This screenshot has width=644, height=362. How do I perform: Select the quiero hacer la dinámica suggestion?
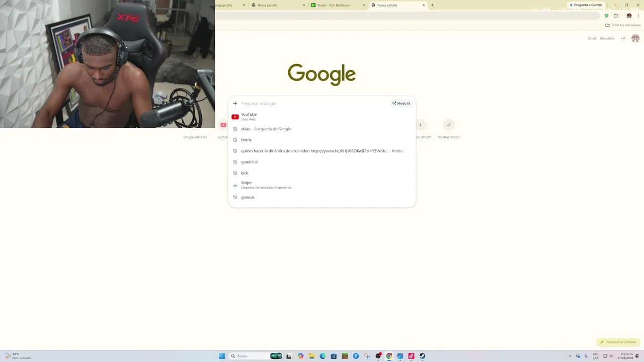322,151
